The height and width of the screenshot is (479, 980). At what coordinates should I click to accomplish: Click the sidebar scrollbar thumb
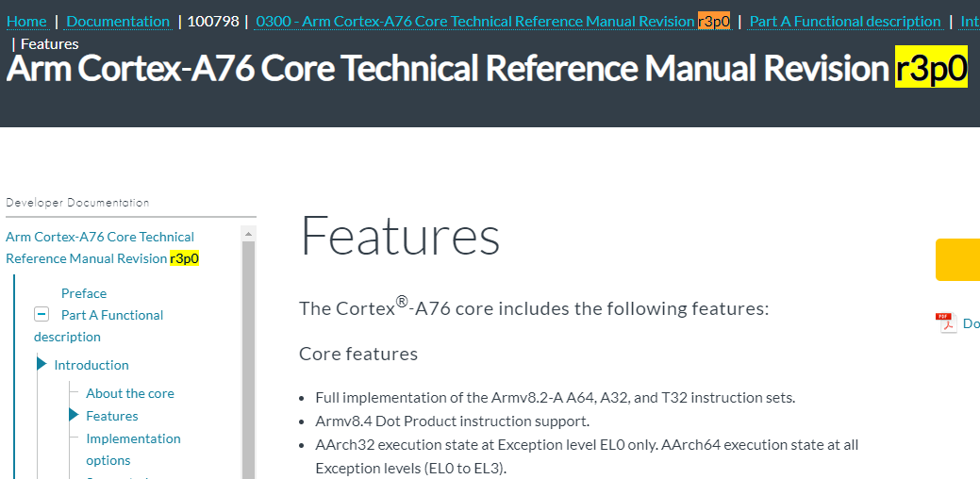[x=248, y=359]
